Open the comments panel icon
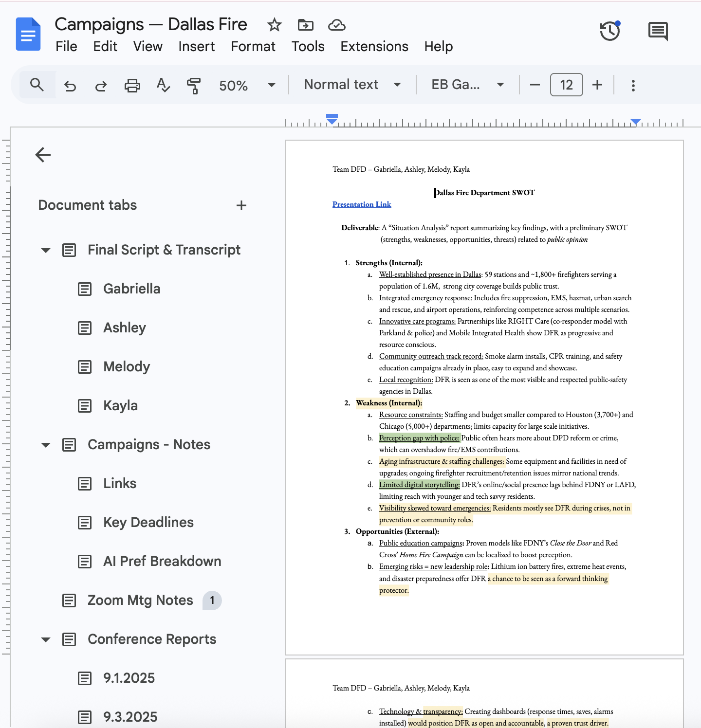 coord(658,32)
